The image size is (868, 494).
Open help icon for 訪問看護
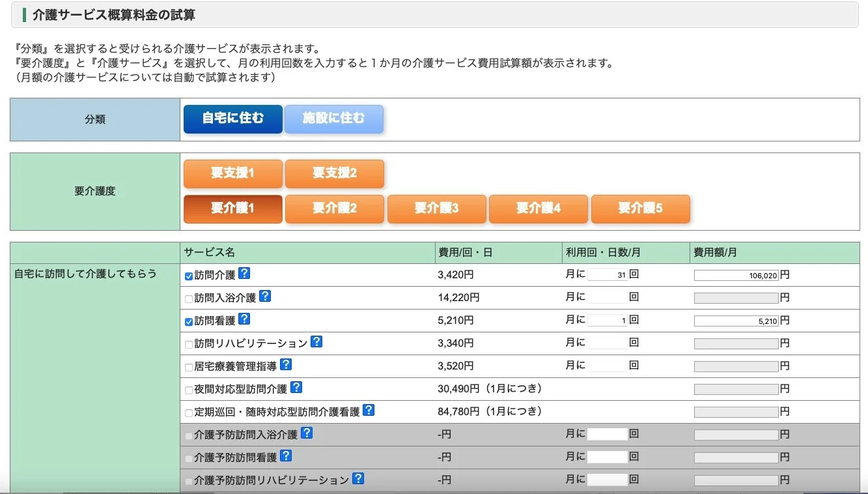(x=244, y=319)
